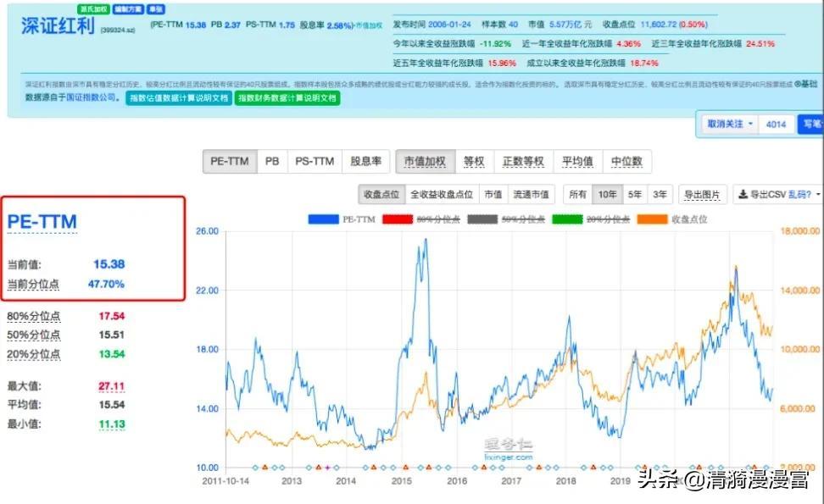Viewport: 824px width, 504px height.
Task: Click the current value 15.38 in panel
Action: point(109,264)
